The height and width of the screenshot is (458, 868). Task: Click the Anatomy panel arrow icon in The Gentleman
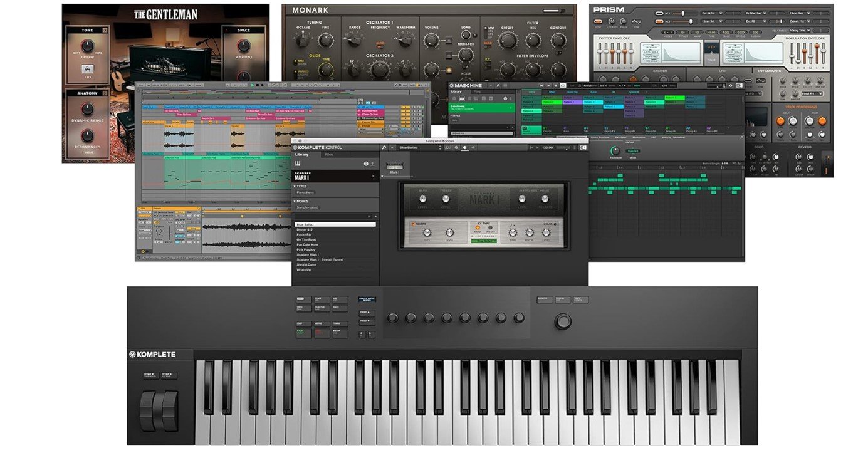pyautogui.click(x=105, y=93)
